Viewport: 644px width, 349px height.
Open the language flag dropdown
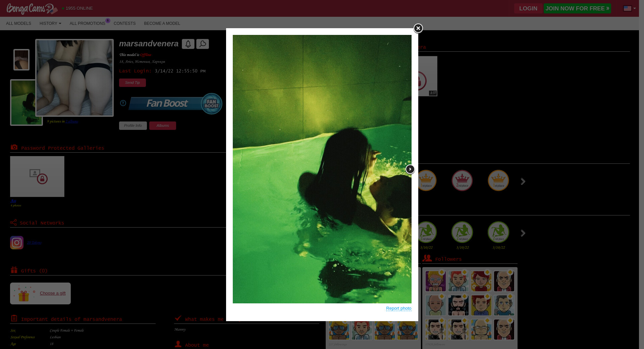point(630,8)
